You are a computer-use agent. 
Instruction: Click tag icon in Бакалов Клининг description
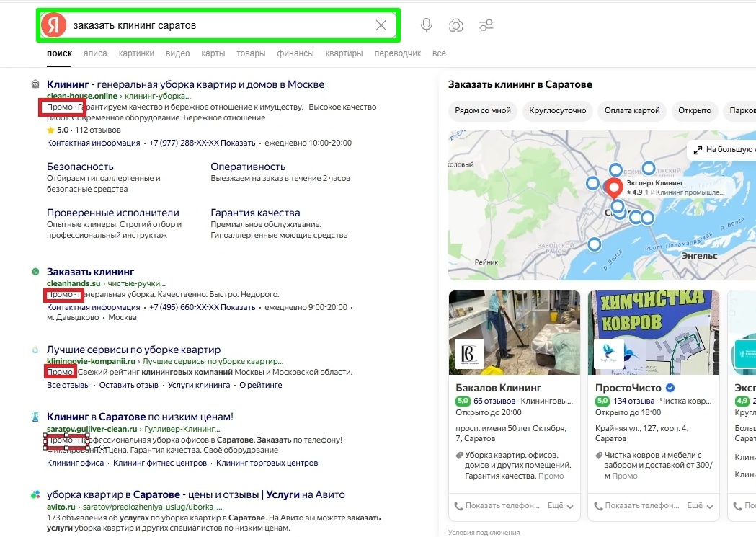(x=459, y=455)
